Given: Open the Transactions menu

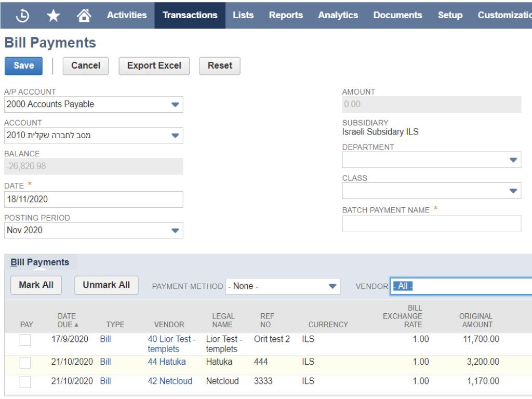Looking at the screenshot, I should pos(190,15).
